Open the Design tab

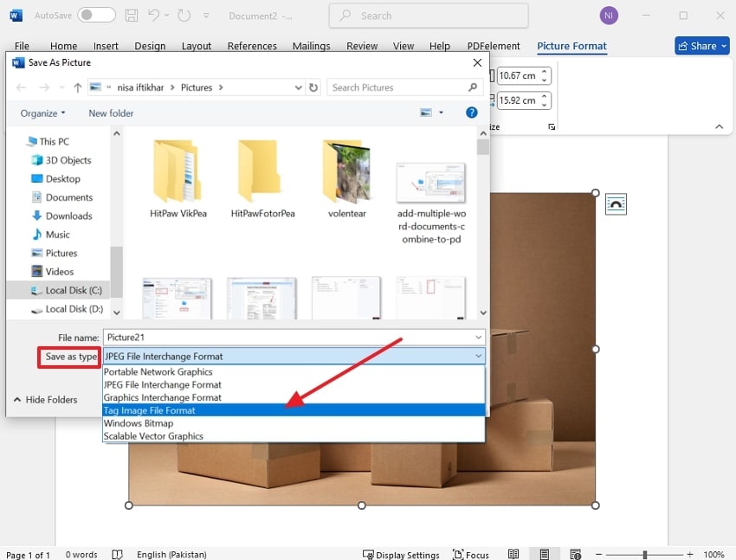click(150, 46)
